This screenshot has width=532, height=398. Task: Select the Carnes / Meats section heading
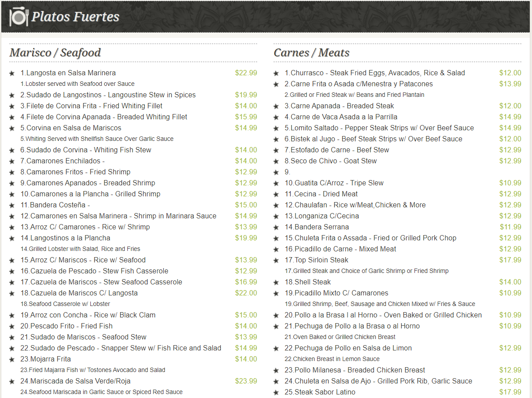point(311,52)
